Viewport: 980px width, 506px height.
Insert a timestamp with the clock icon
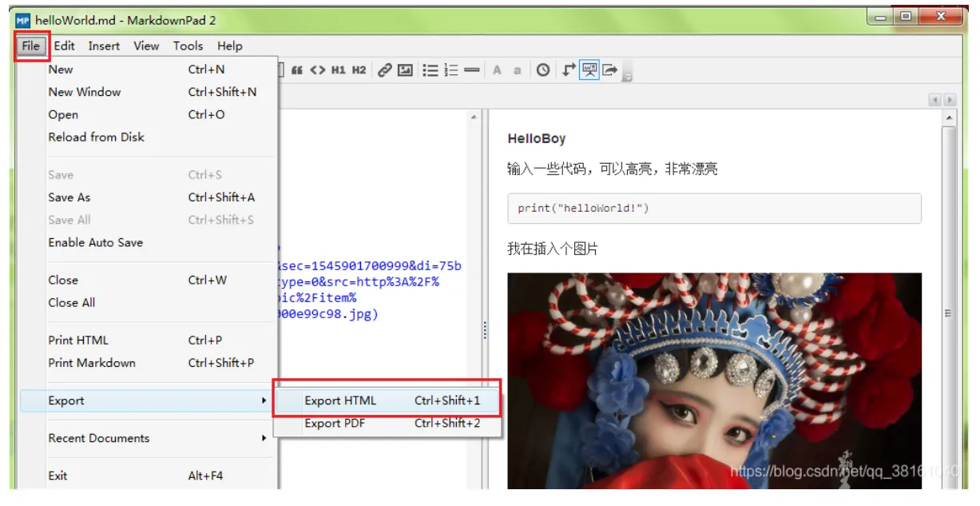(x=543, y=70)
